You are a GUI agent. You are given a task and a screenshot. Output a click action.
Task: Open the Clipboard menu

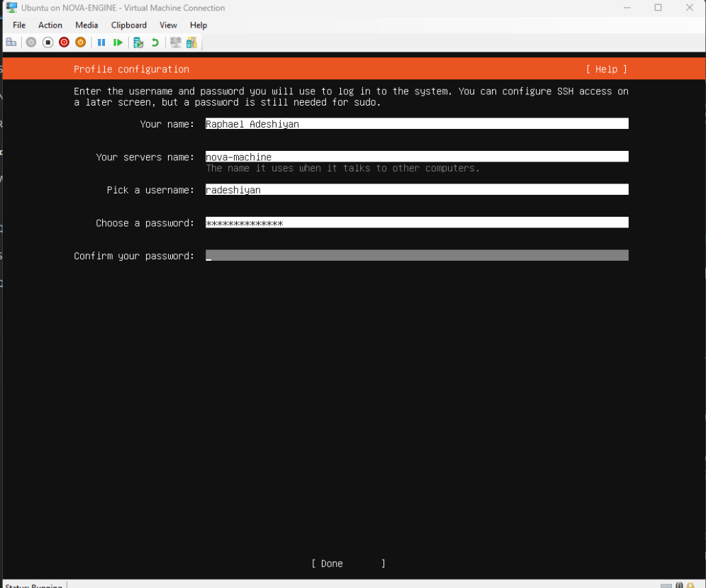tap(129, 25)
